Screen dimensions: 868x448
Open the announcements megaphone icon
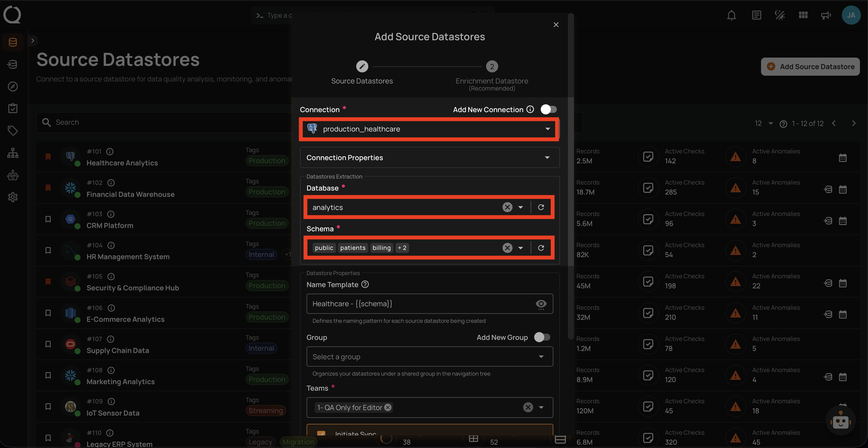coord(825,15)
